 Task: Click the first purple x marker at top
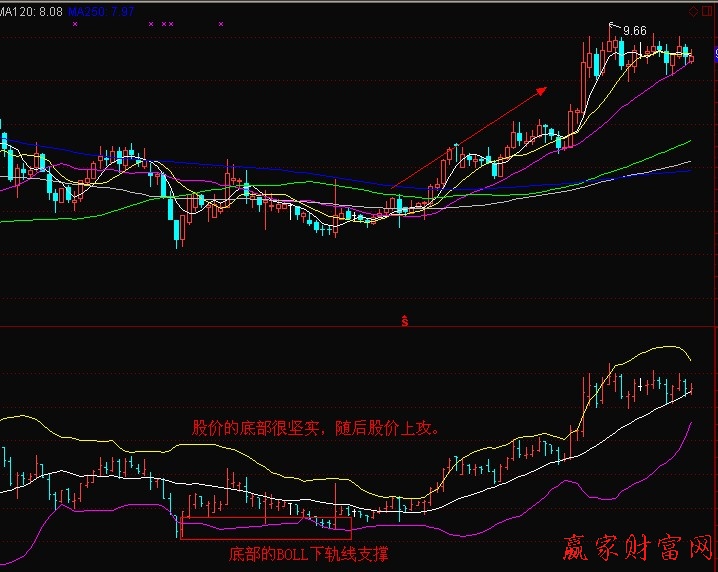[x=75, y=23]
